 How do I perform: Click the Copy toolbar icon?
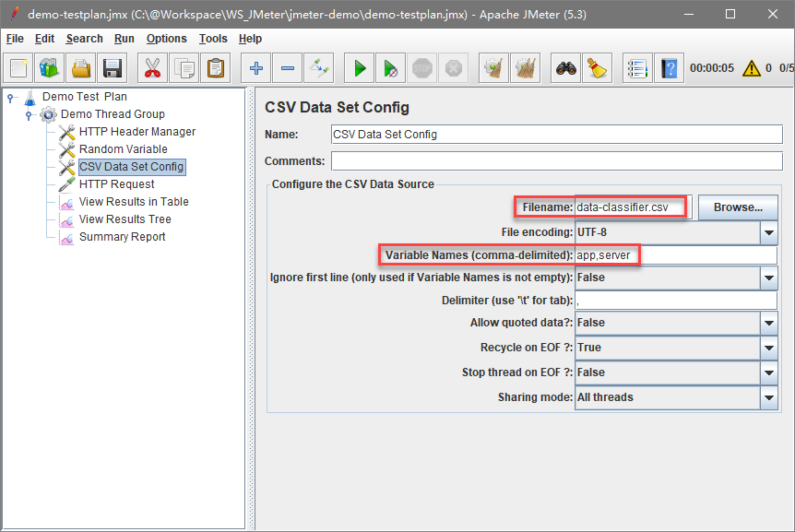[184, 68]
